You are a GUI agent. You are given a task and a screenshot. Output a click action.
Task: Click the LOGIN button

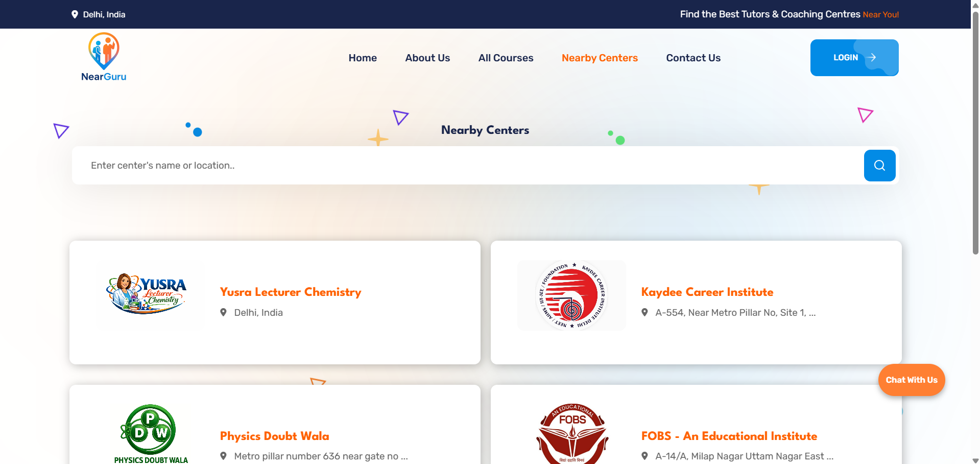tap(854, 58)
